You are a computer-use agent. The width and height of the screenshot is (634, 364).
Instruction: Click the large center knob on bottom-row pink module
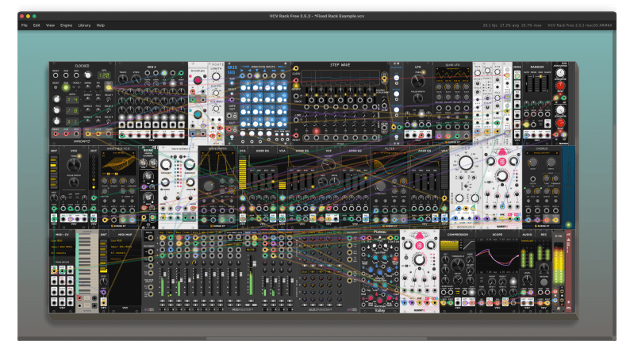419,259
